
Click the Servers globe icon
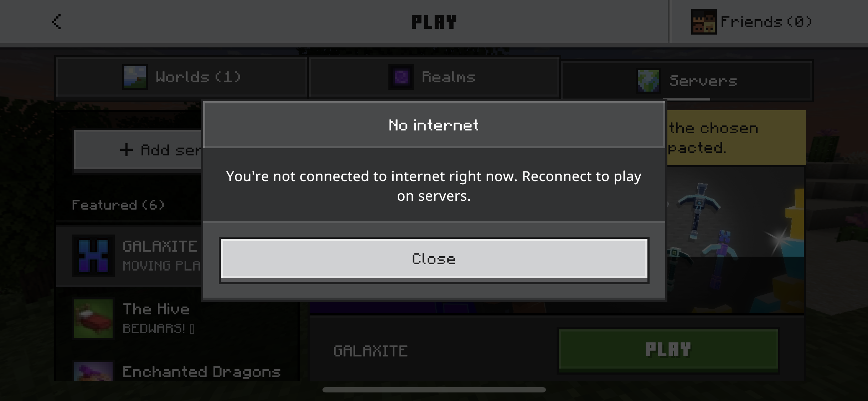(x=649, y=81)
